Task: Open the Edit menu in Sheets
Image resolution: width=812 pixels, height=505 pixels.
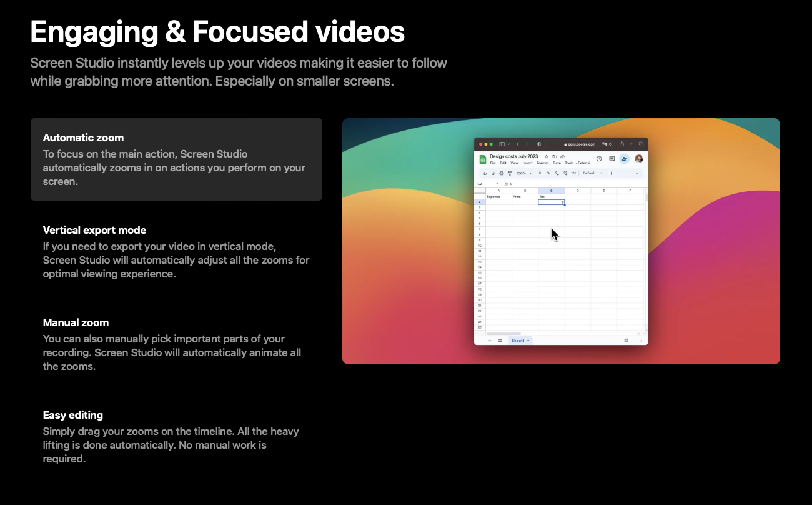Action: (x=503, y=163)
